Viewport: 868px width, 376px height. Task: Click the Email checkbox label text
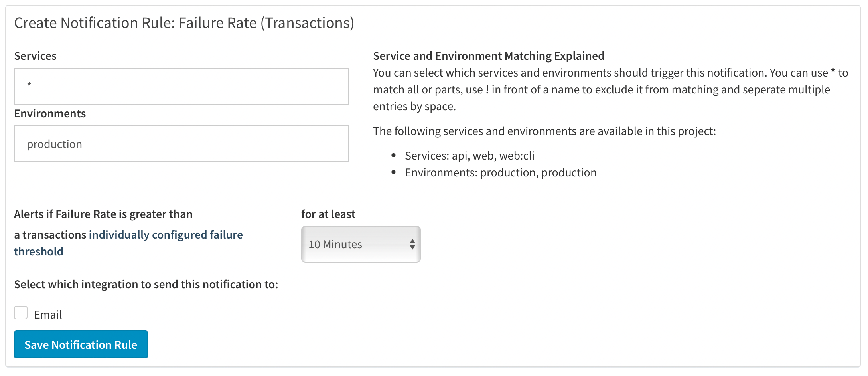48,315
